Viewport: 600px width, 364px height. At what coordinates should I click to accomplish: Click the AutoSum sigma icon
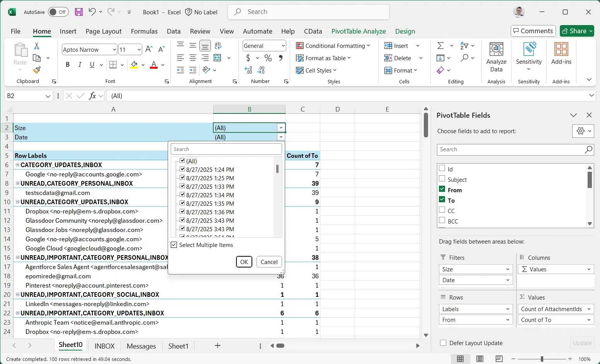coord(440,46)
